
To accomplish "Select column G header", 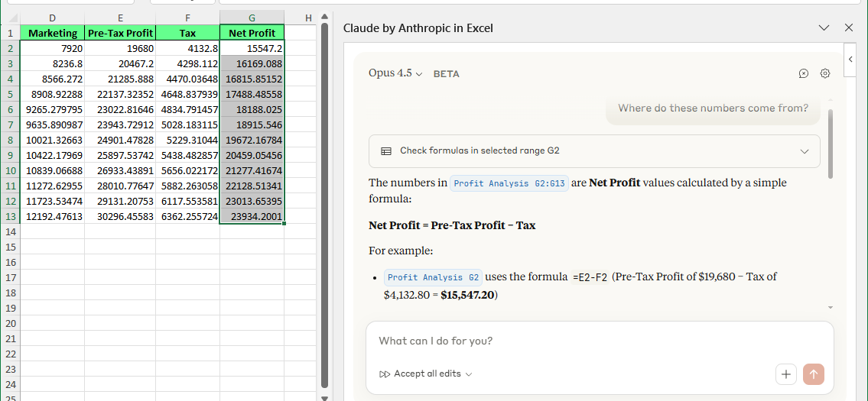I will (252, 18).
